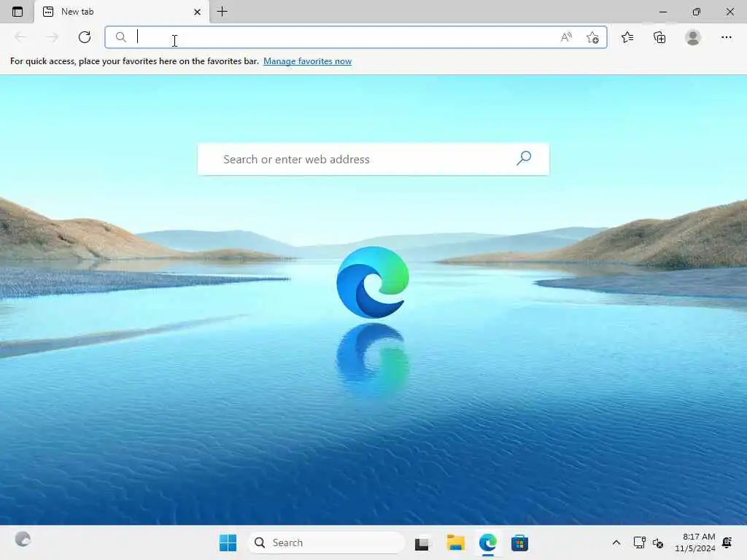Click the Back navigation arrow

point(20,37)
